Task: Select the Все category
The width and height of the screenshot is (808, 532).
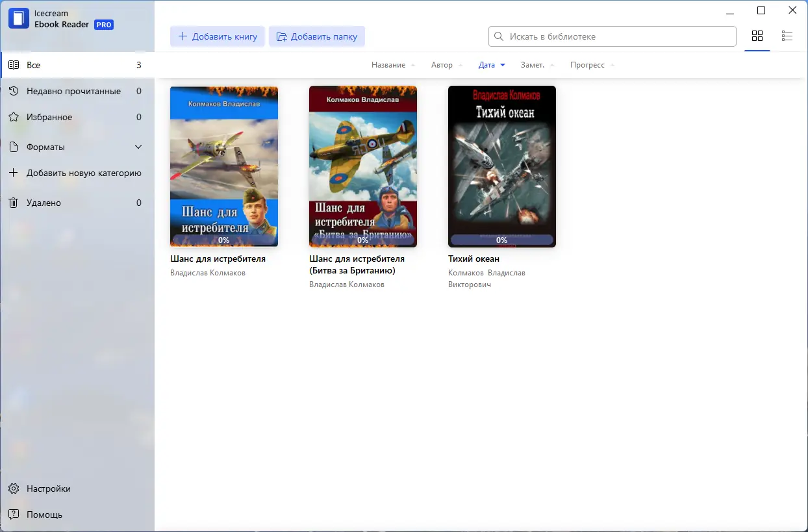Action: click(77, 65)
